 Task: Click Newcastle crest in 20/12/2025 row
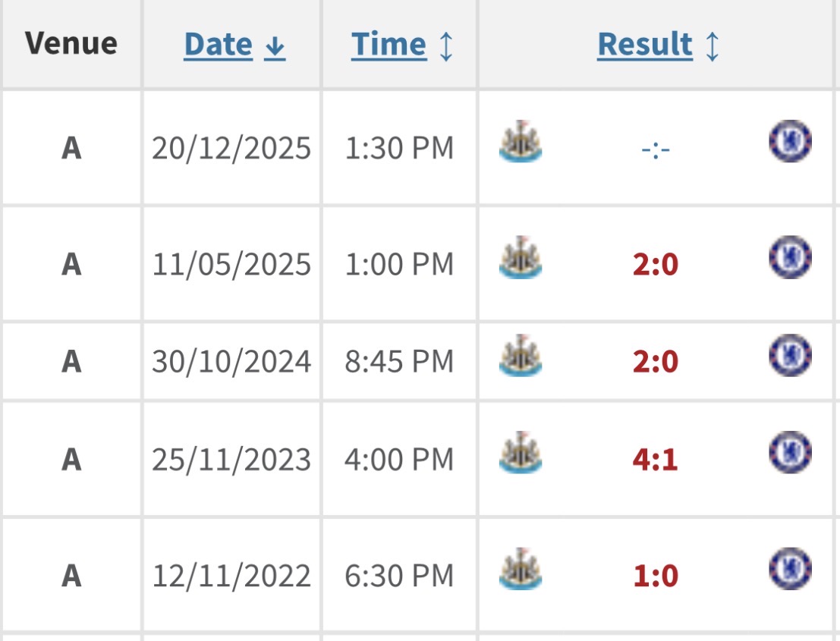[x=521, y=141]
